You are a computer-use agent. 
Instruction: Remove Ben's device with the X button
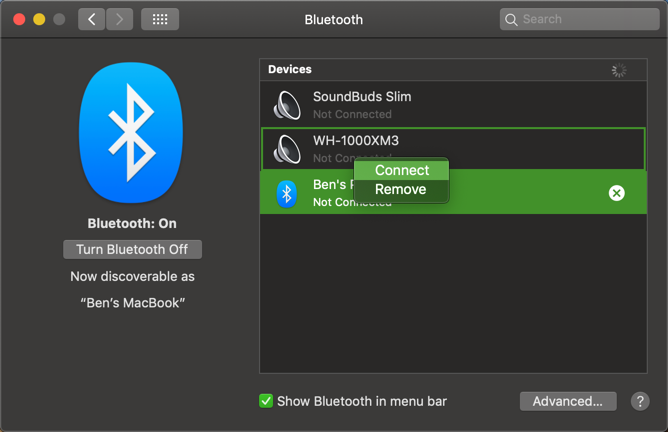(616, 193)
